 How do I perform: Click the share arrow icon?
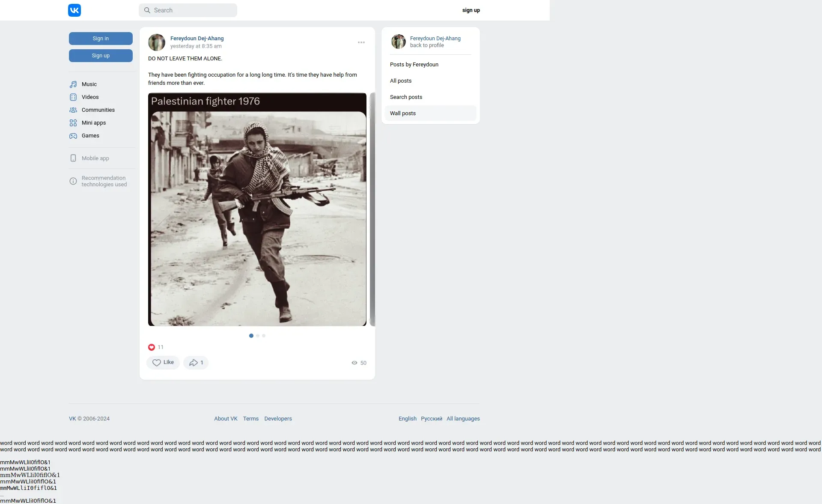pos(194,363)
